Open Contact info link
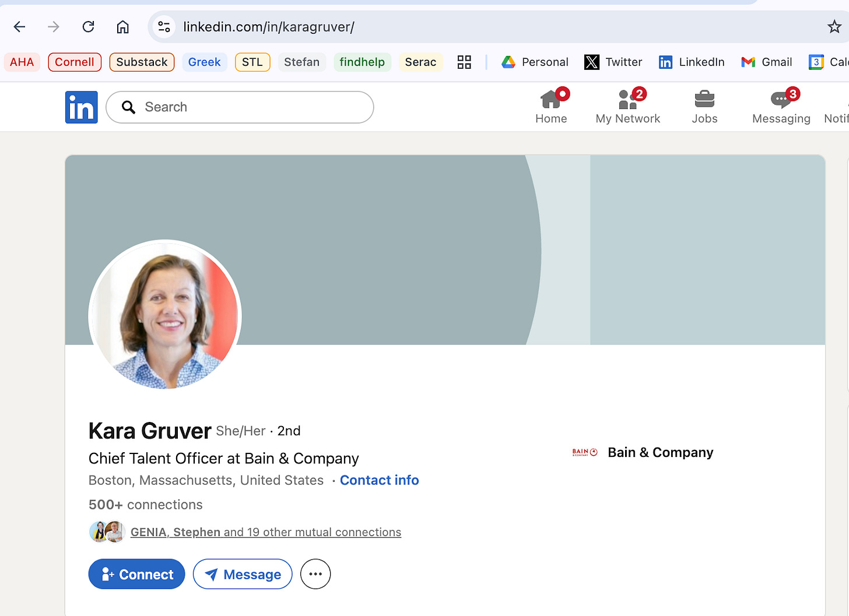 (x=379, y=480)
